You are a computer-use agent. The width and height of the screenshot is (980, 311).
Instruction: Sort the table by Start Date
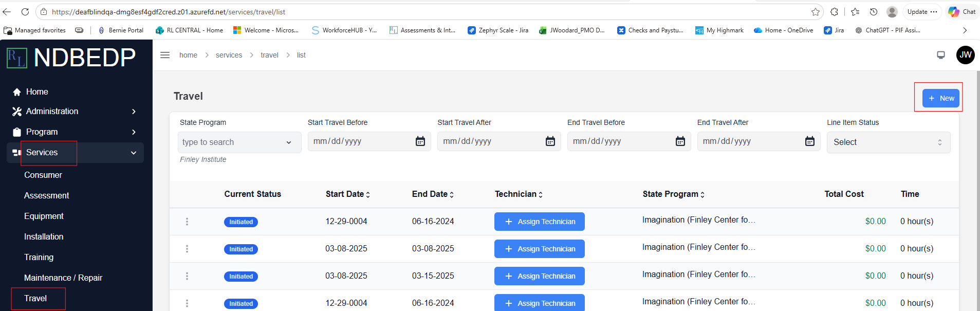348,194
